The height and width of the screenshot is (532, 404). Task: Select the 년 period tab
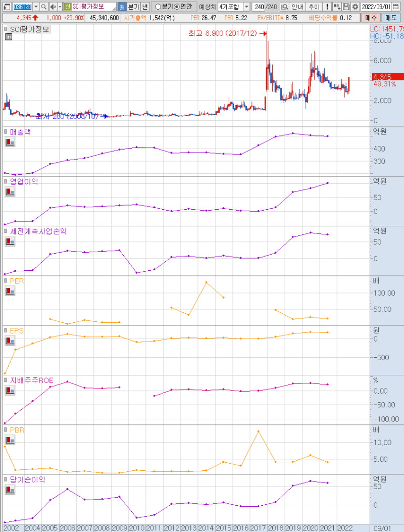pyautogui.click(x=145, y=7)
